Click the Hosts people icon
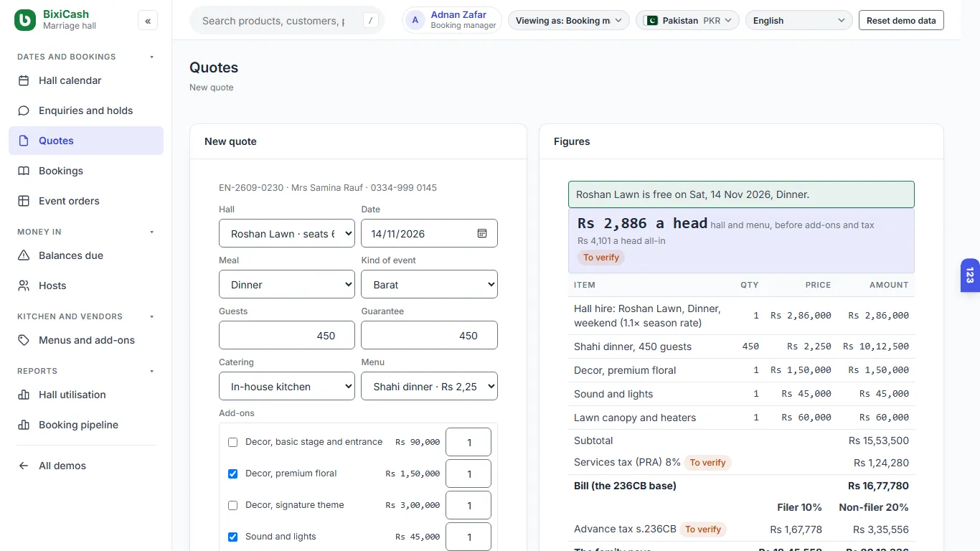The height and width of the screenshot is (551, 980). point(24,286)
